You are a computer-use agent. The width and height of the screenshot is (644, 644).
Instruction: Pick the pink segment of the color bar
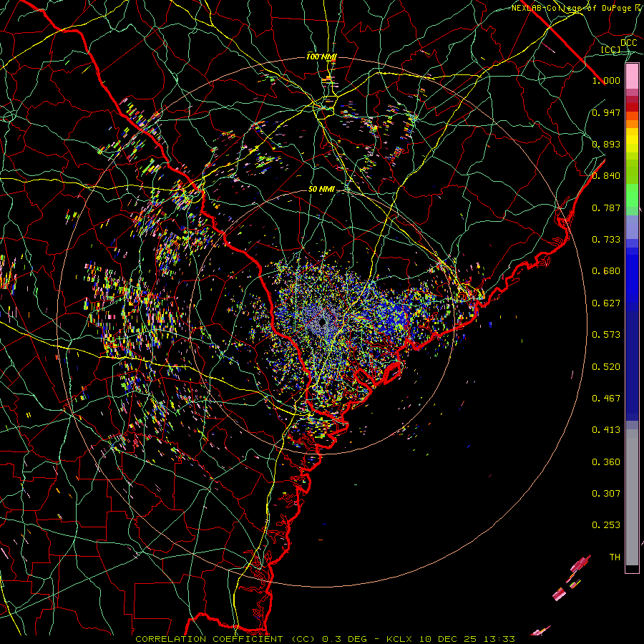[x=632, y=77]
